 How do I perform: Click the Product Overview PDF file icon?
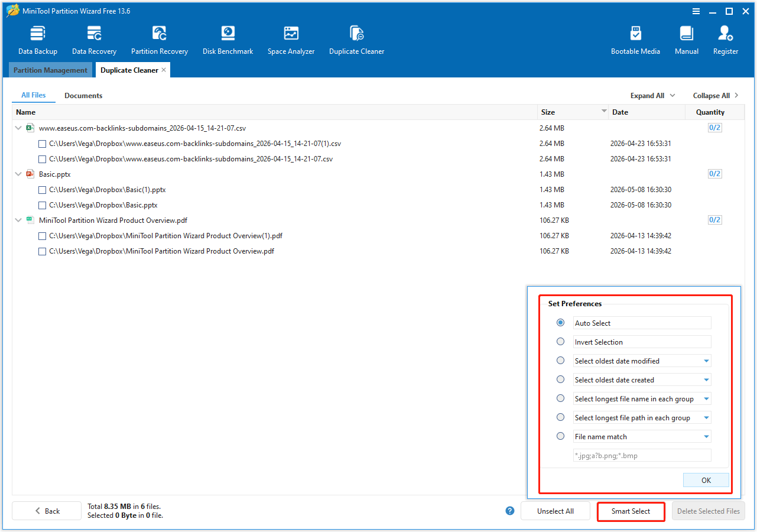30,220
